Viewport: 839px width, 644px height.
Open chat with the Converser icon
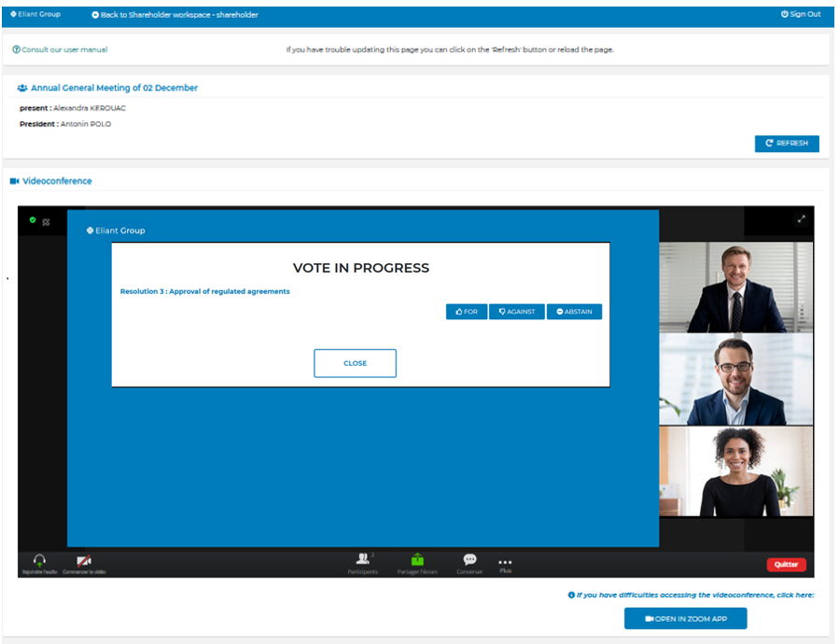[469, 559]
